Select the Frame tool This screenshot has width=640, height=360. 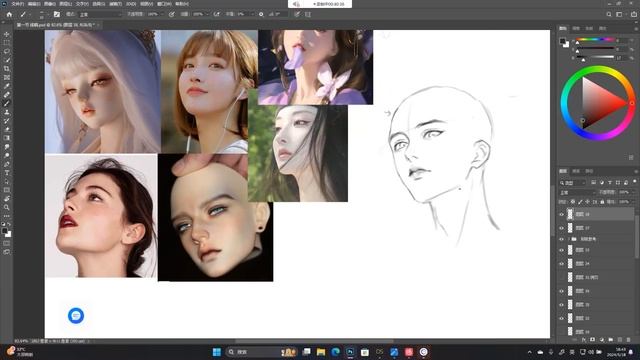click(7, 77)
